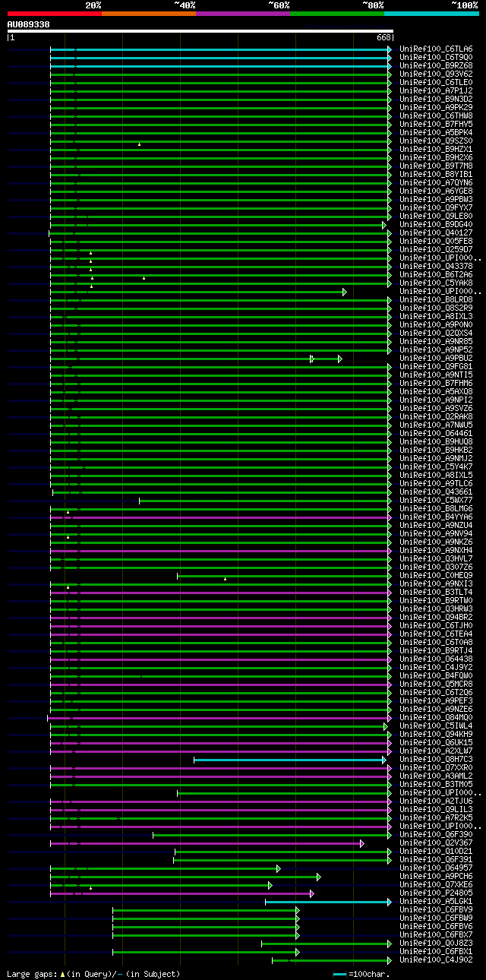Click the purple ~60% identity legend segment
This screenshot has height=980, width=486.
click(243, 14)
